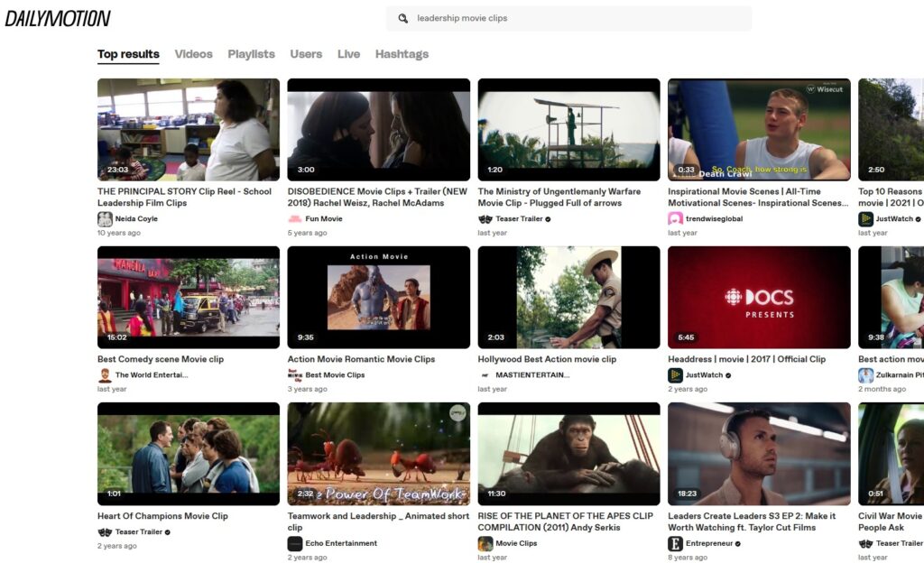The height and width of the screenshot is (563, 924).
Task: Open the JustWatch channel name under Headdress
Action: (x=704, y=375)
